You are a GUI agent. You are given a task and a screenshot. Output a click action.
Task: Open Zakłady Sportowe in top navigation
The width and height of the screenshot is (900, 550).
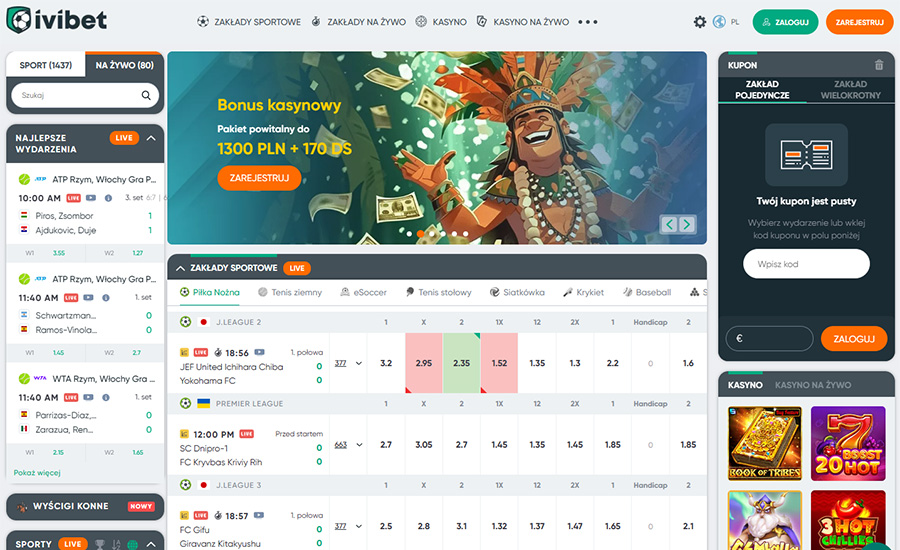249,22
